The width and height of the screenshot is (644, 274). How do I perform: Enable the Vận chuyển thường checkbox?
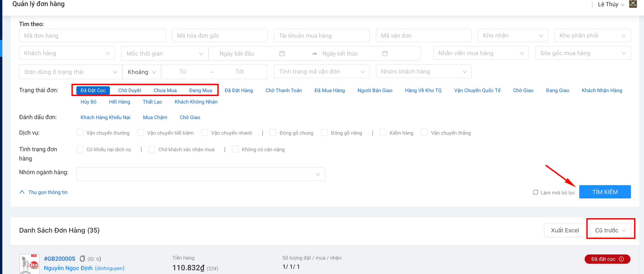(x=80, y=133)
